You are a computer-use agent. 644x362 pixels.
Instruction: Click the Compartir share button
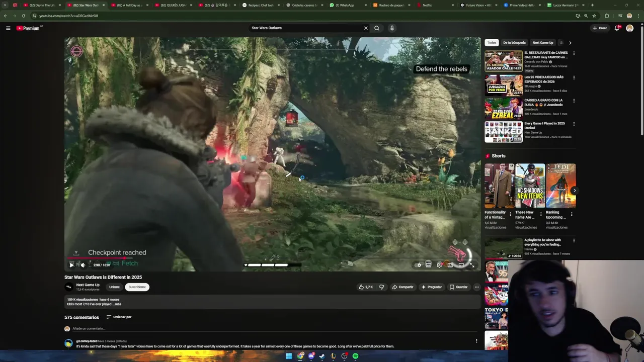point(403,287)
